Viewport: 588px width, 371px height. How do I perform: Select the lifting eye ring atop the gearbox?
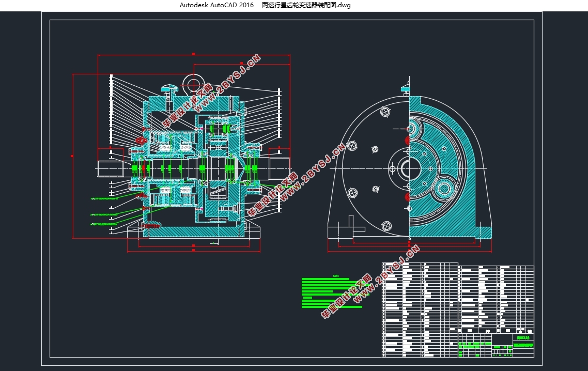pyautogui.click(x=193, y=84)
